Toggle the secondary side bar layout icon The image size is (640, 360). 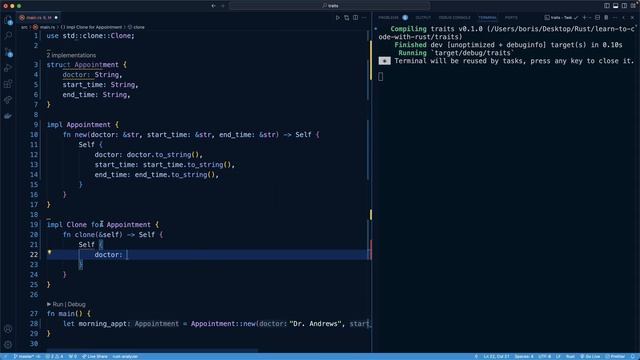click(624, 6)
